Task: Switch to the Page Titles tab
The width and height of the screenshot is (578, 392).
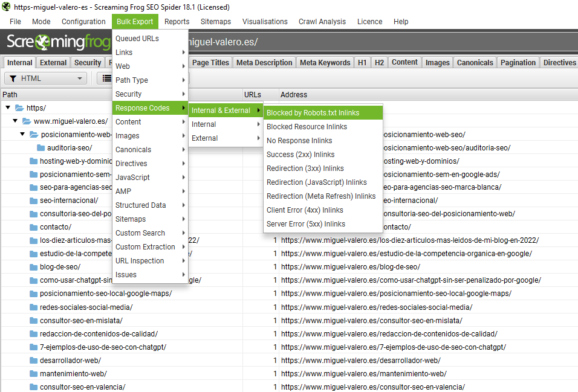Action: point(210,63)
